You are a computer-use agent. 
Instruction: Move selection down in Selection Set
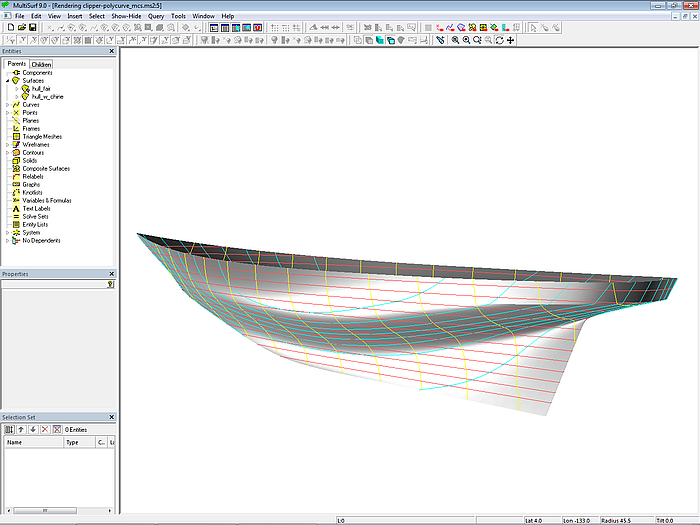click(32, 429)
